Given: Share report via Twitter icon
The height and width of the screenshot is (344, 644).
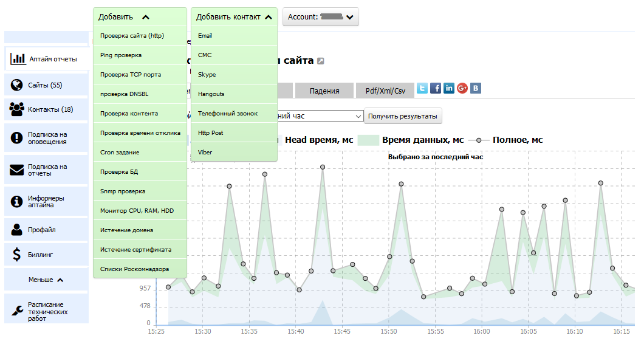Looking at the screenshot, I should 422,88.
